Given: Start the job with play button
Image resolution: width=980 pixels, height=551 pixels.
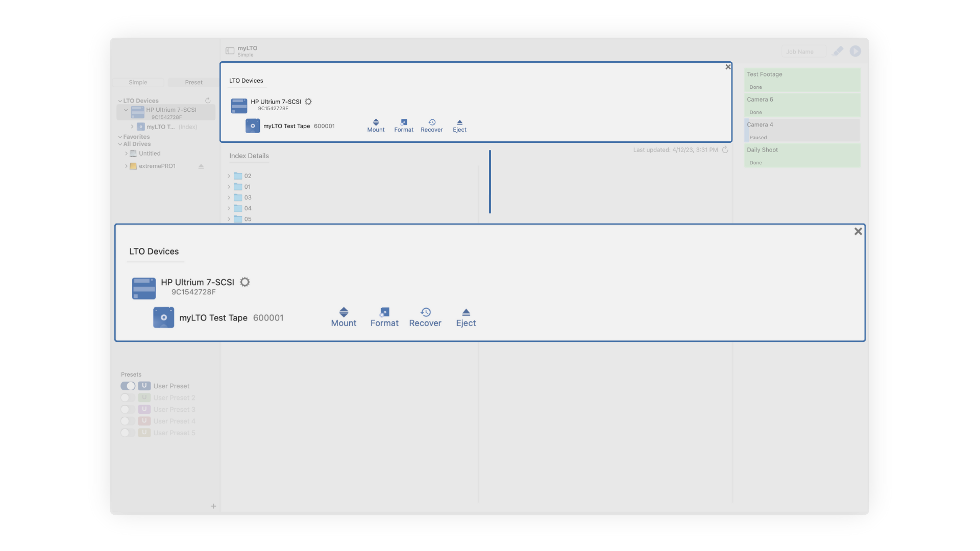Looking at the screenshot, I should 855,51.
